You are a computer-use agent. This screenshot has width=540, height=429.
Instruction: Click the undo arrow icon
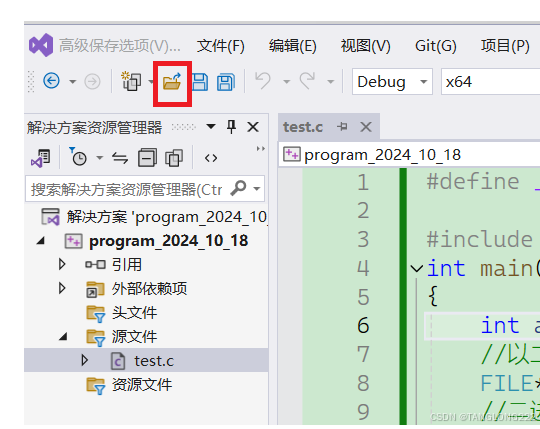tap(263, 81)
